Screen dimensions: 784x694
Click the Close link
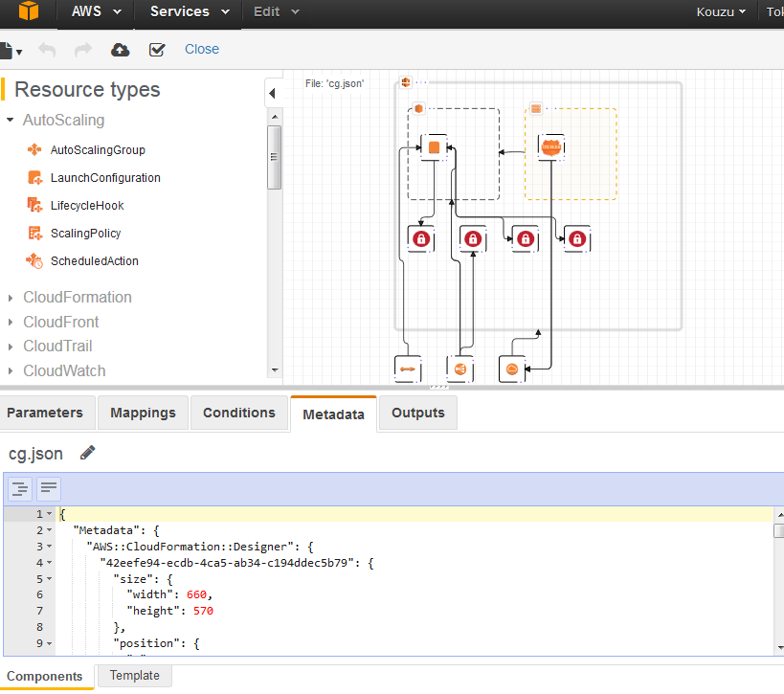click(202, 49)
